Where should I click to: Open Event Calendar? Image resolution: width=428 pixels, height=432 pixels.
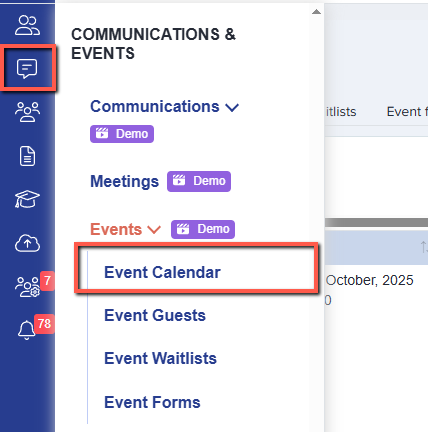(x=162, y=272)
